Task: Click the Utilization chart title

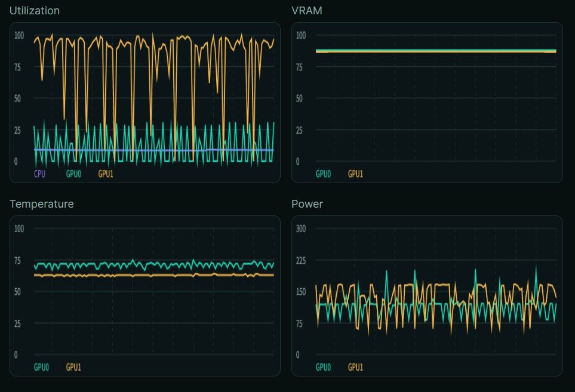Action: [x=35, y=11]
